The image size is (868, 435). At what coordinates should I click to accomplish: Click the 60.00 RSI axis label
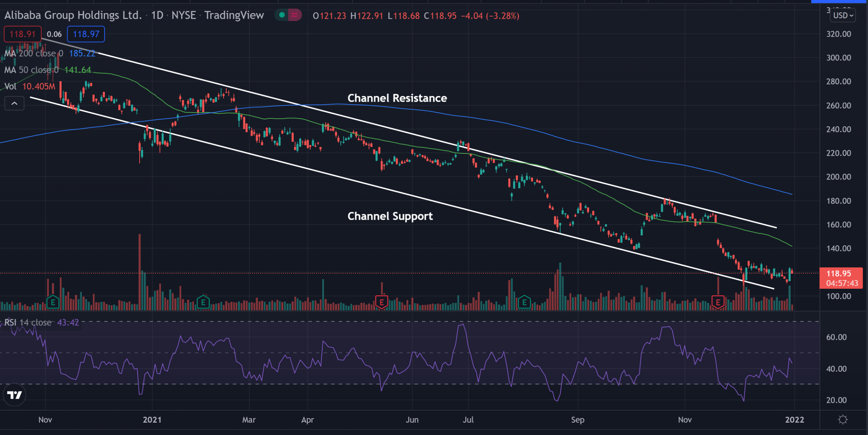pyautogui.click(x=837, y=337)
